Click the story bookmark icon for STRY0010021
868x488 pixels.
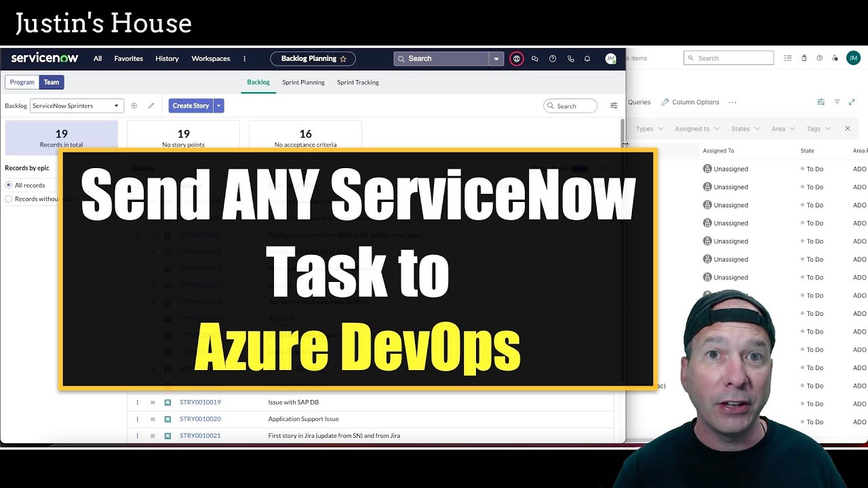(167, 436)
